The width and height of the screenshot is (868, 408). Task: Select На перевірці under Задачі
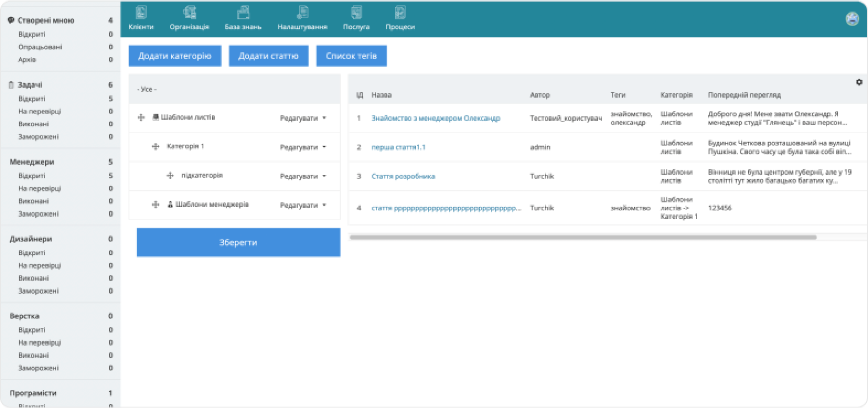point(40,111)
